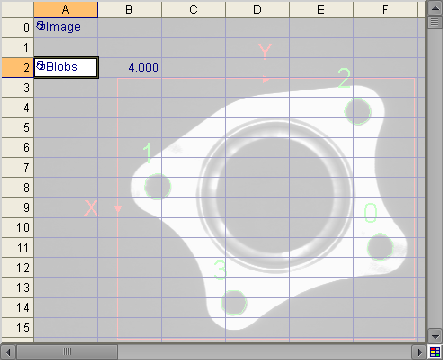Viewport: 443px width, 360px height.
Task: Click the horizontal scrollbar right arrow
Action: point(419,352)
